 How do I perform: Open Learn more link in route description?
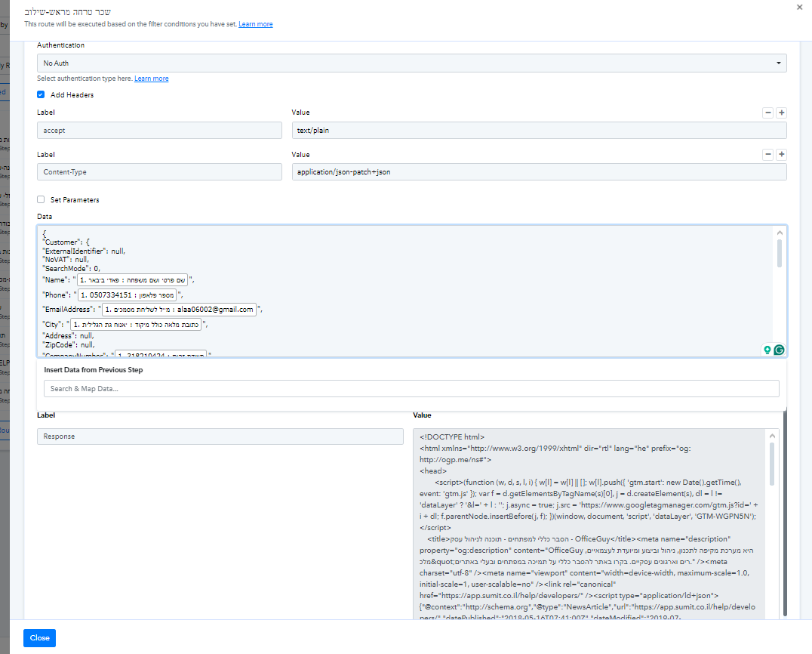(255, 24)
